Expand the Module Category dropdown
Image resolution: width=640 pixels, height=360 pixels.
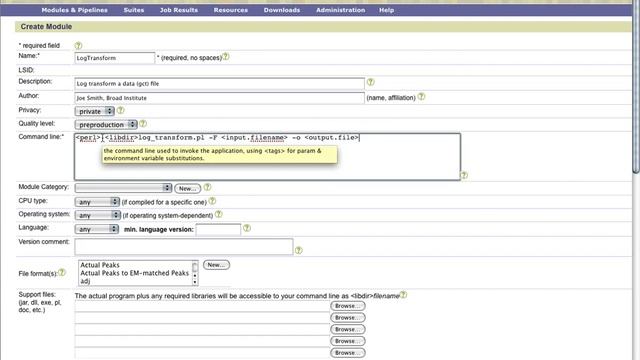click(x=123, y=188)
